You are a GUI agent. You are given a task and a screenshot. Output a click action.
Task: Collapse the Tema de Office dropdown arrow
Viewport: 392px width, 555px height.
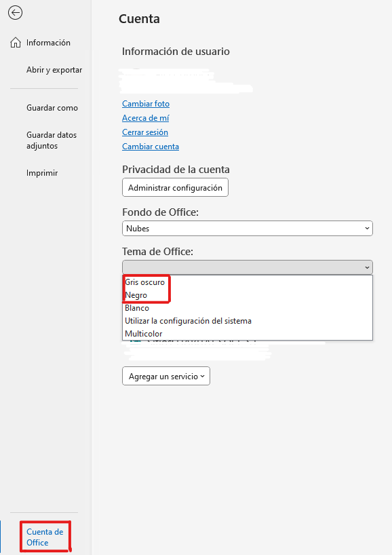(x=367, y=267)
